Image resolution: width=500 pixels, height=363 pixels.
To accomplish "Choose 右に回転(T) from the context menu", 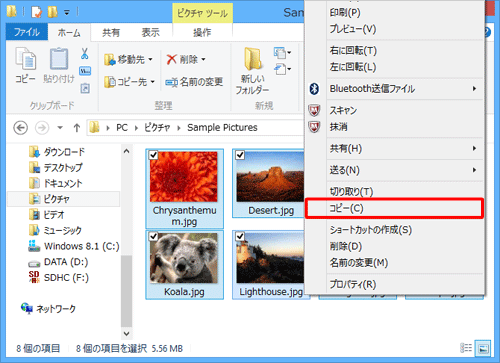I will [394, 51].
